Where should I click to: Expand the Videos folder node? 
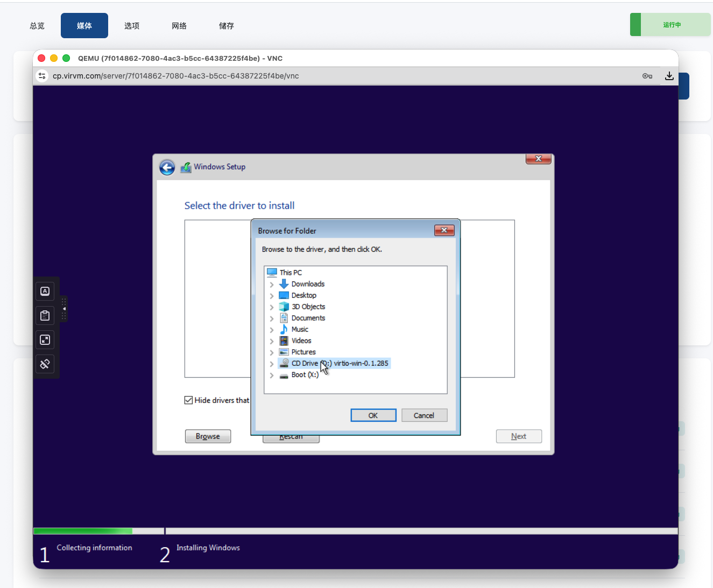(x=272, y=341)
